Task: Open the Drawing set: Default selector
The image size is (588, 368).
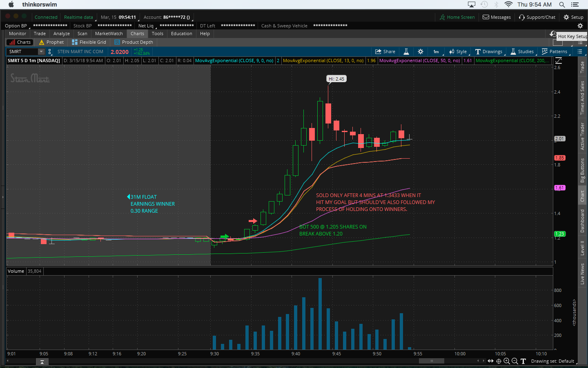Action: point(553,361)
